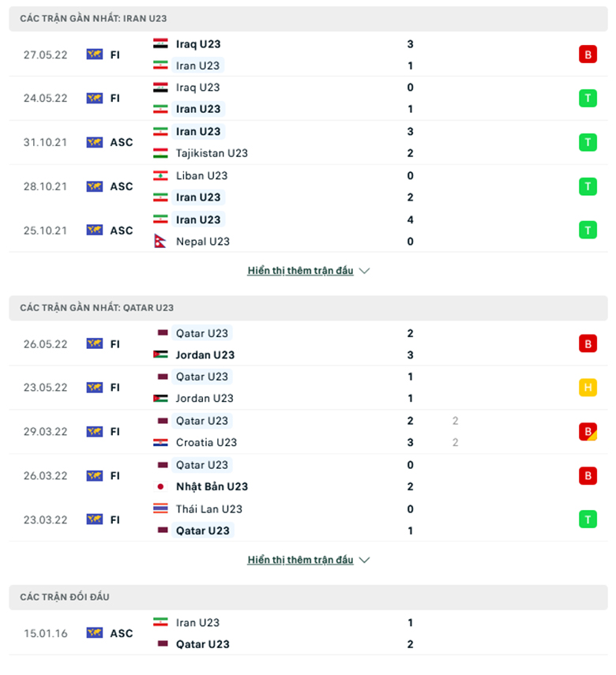
Task: Click the first 'Hiển thị thêm trận đấu' link
Action: click(300, 271)
